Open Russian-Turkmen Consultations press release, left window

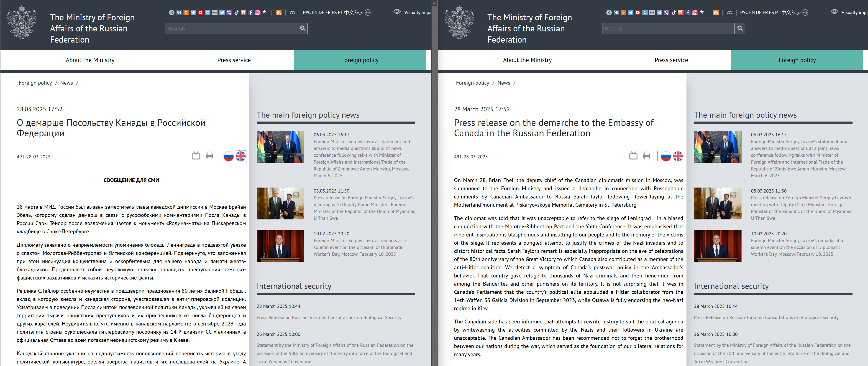click(x=329, y=318)
